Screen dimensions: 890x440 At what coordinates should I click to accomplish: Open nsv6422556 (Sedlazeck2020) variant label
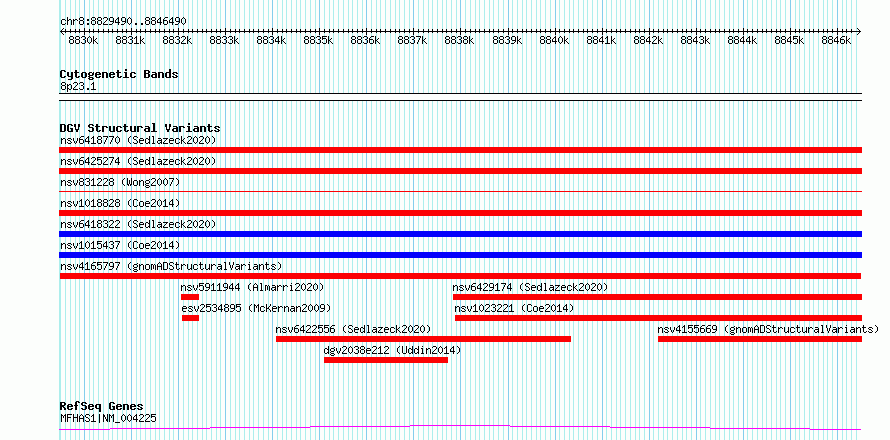click(353, 329)
